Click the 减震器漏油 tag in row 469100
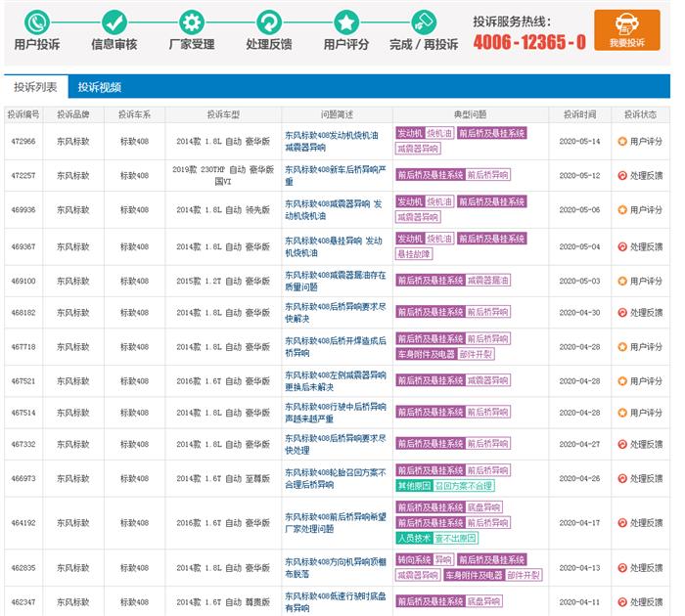 (x=488, y=281)
